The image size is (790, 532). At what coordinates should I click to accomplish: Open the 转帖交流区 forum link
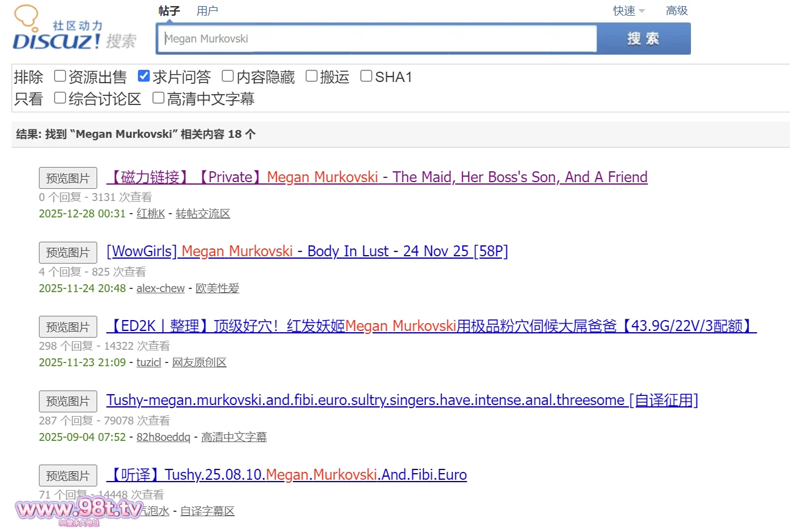(203, 214)
